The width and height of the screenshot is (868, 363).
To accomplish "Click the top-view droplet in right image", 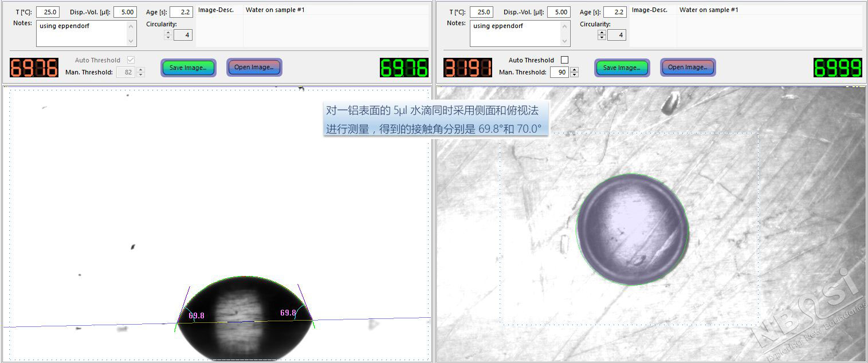I will tap(631, 229).
